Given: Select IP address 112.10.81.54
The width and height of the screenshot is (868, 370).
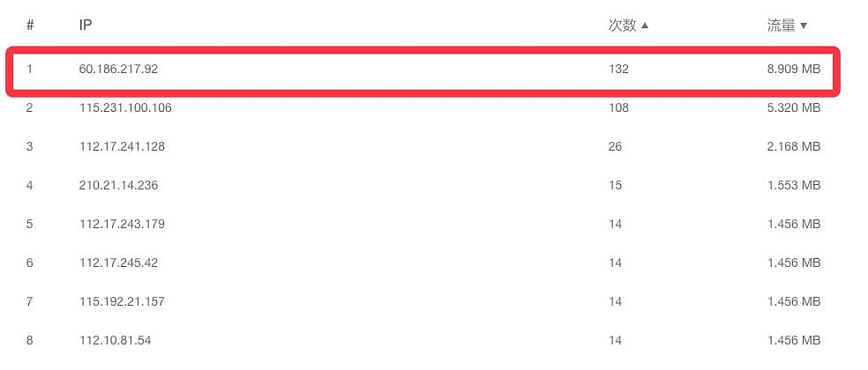Looking at the screenshot, I should 115,340.
